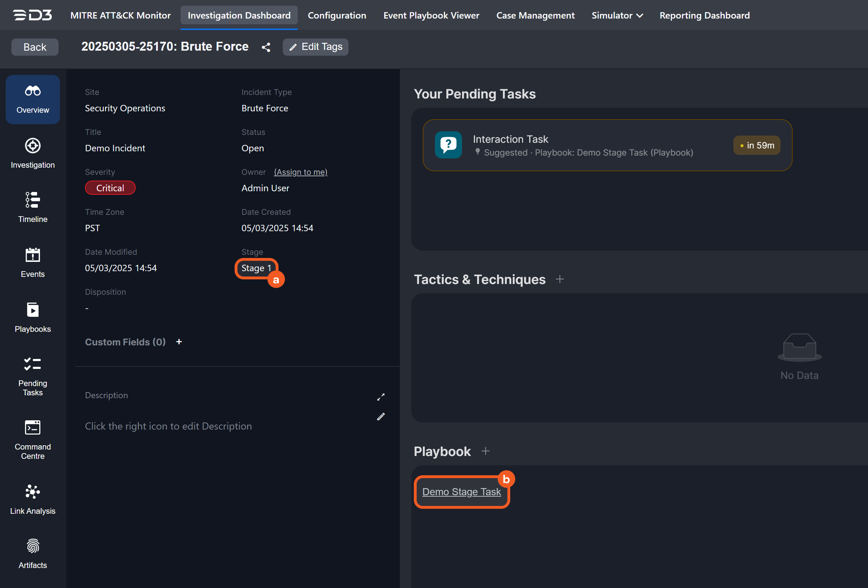
Task: Open the Playbooks sidebar icon
Action: tap(32, 310)
